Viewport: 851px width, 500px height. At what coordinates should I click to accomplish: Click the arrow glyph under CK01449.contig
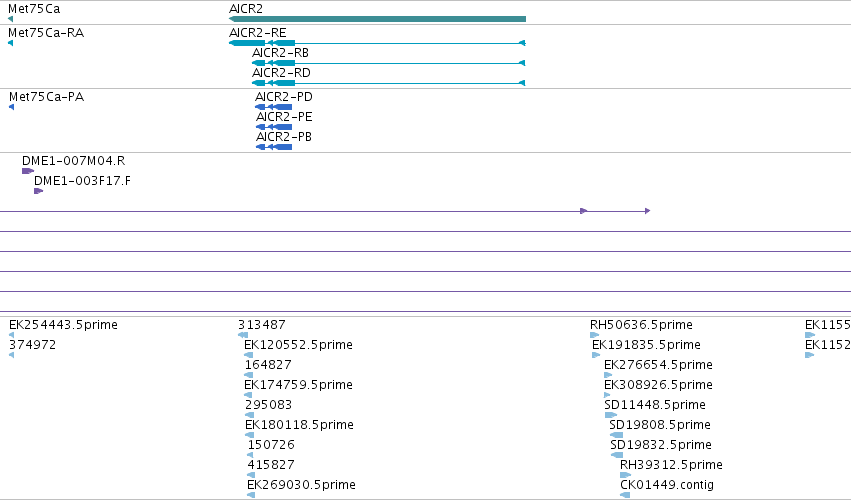click(x=625, y=496)
